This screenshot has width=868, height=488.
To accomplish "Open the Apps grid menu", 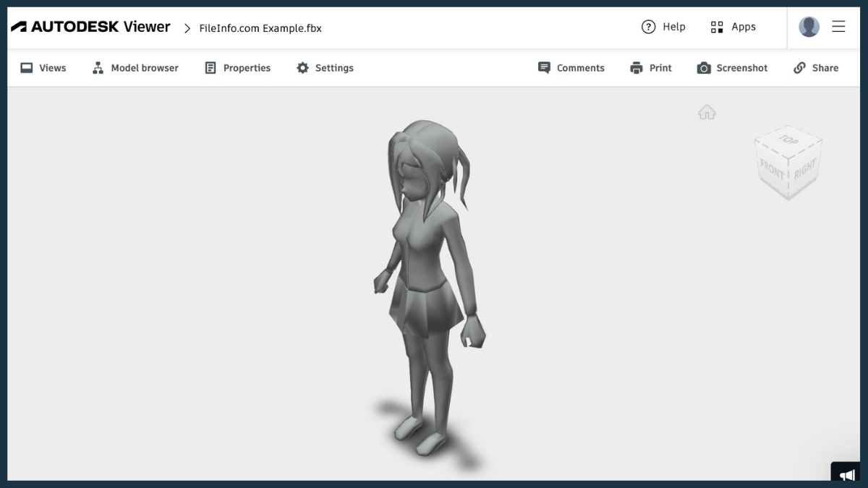I will 733,27.
